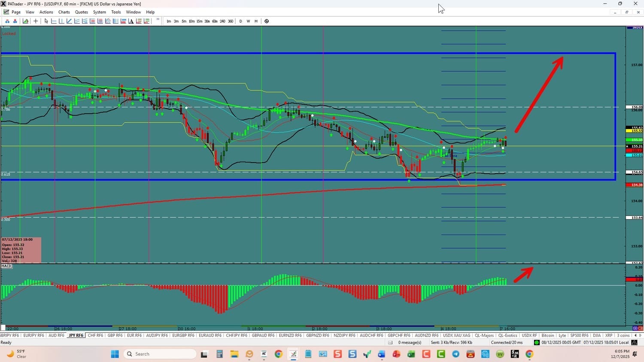Click the MACD indicator label

click(6, 266)
